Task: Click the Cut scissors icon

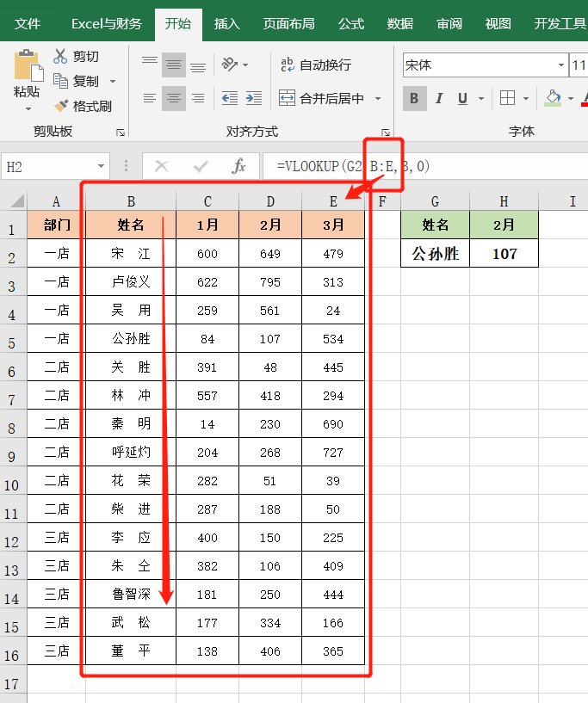Action: pyautogui.click(x=60, y=57)
